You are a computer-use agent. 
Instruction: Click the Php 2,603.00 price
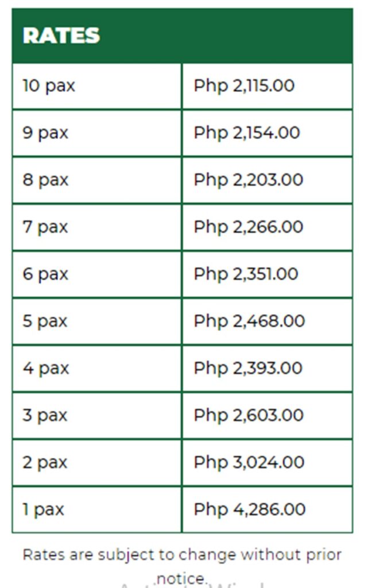tap(249, 416)
